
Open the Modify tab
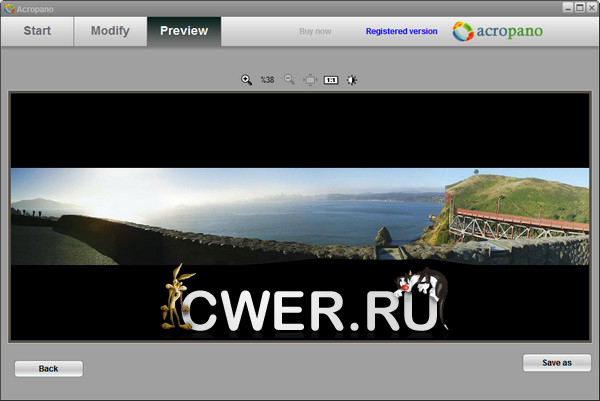[x=110, y=31]
